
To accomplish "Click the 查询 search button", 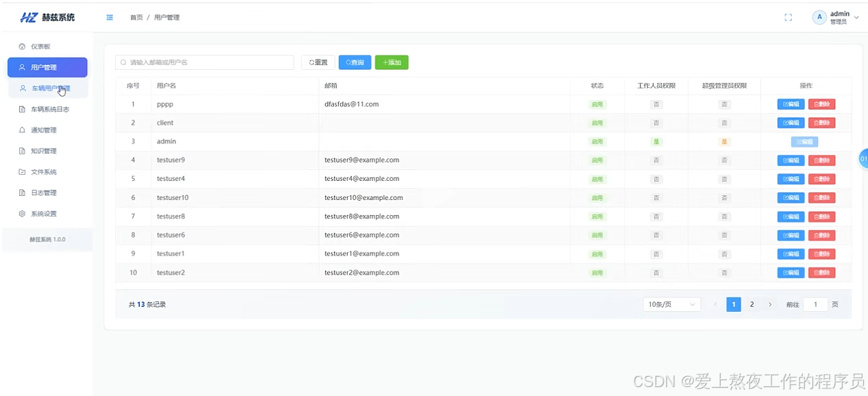I will (x=355, y=62).
